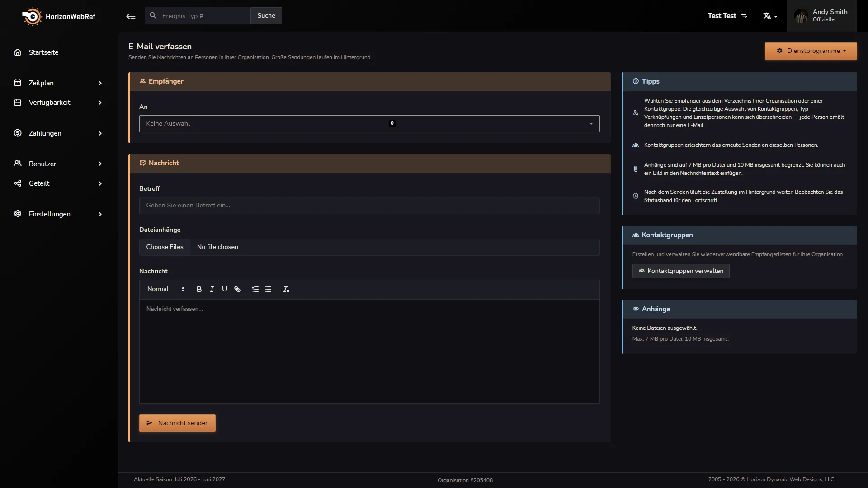
Task: Expand the Verfügbarkeit menu chevron
Action: coord(100,103)
